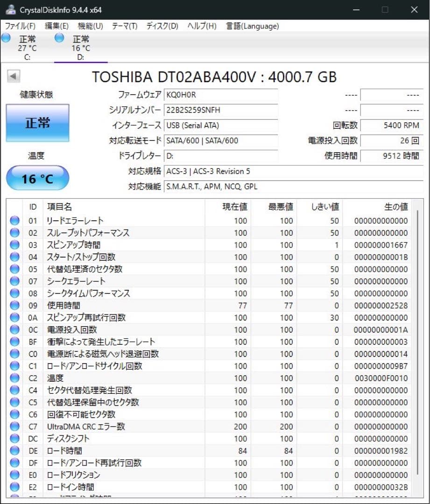
Task: Open the ヘルプ(H) menu
Action: pos(202,26)
